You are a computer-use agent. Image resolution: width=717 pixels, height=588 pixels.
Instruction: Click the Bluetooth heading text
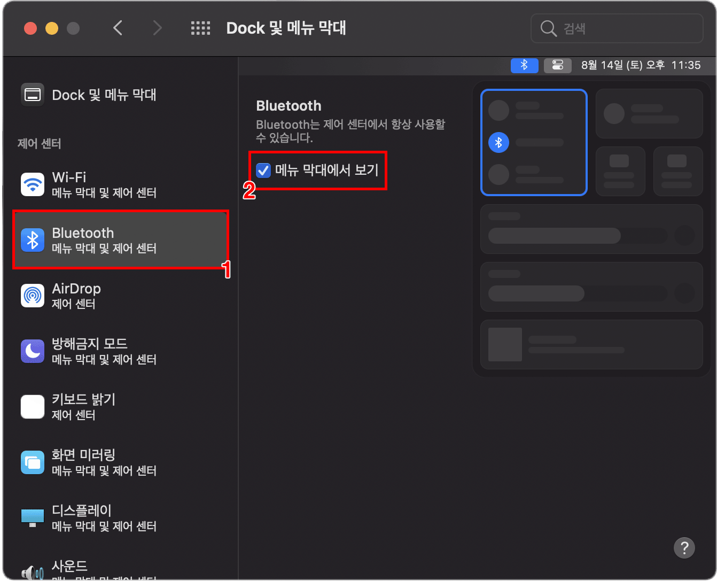click(x=289, y=105)
